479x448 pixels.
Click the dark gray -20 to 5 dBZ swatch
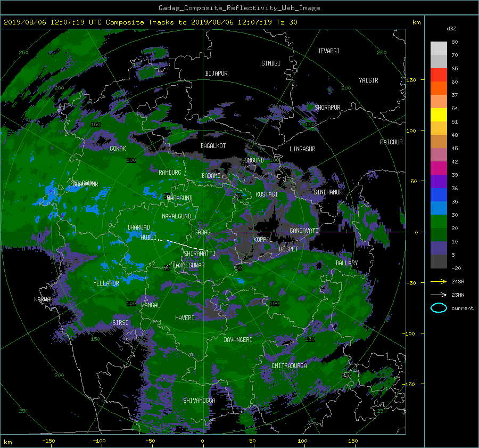click(x=439, y=261)
